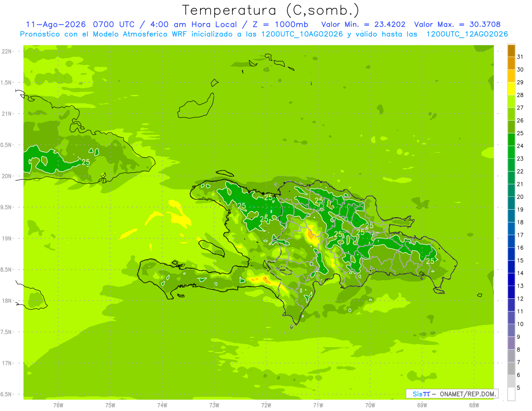The image size is (532, 411).
Task: Pick the green colorbar swatch between 24 and 25
Action: (511, 140)
